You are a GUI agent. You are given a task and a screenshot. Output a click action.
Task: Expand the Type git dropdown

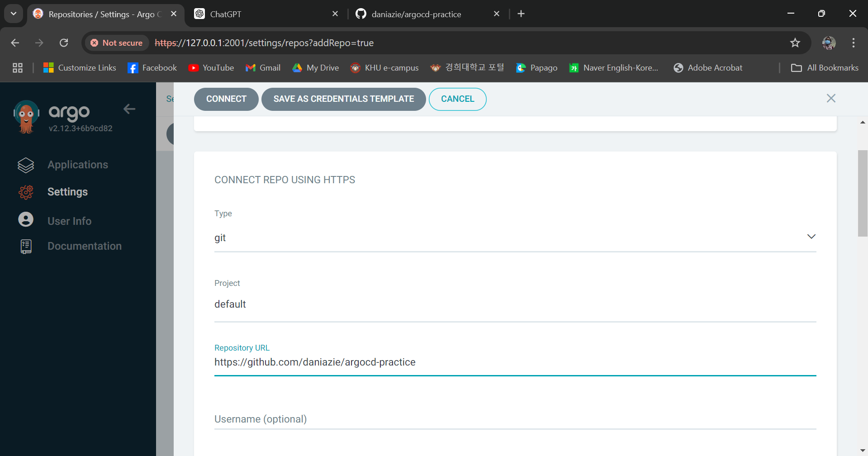tap(811, 237)
